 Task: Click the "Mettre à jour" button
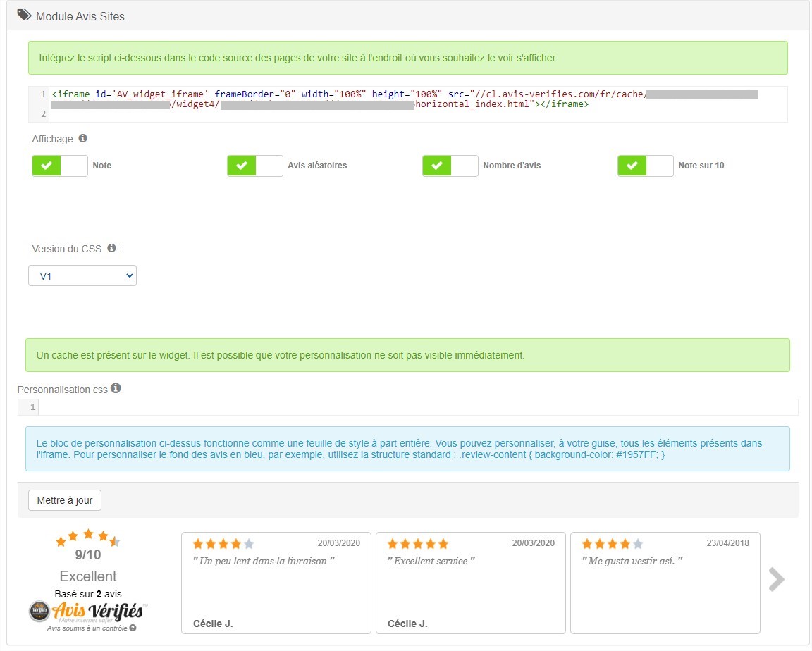(x=64, y=500)
